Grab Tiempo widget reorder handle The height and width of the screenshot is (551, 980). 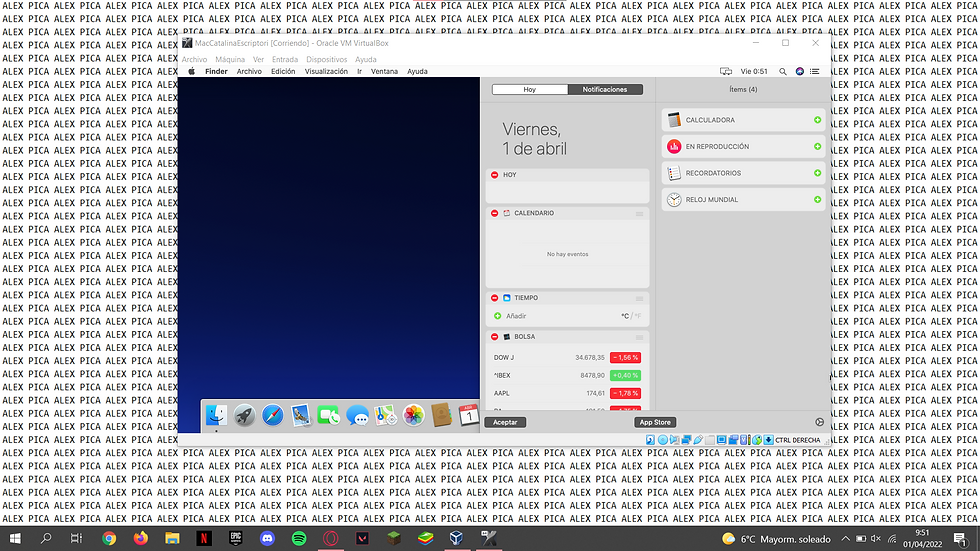coord(639,299)
